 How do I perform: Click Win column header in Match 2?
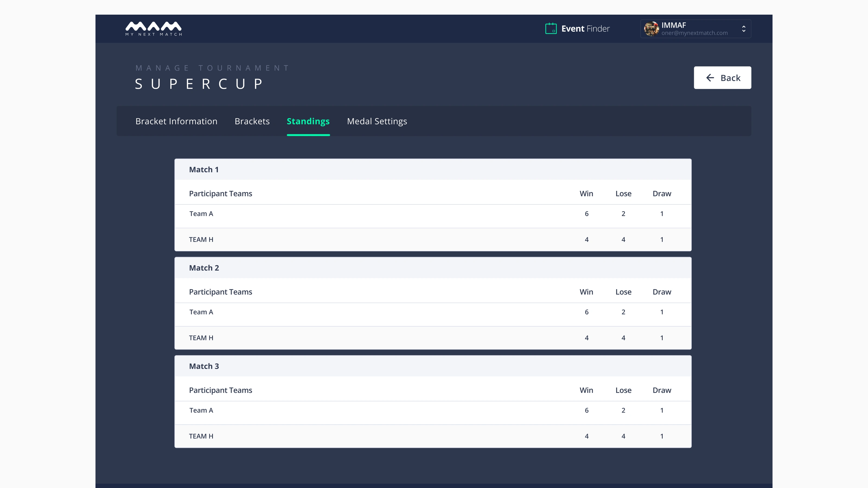586,292
